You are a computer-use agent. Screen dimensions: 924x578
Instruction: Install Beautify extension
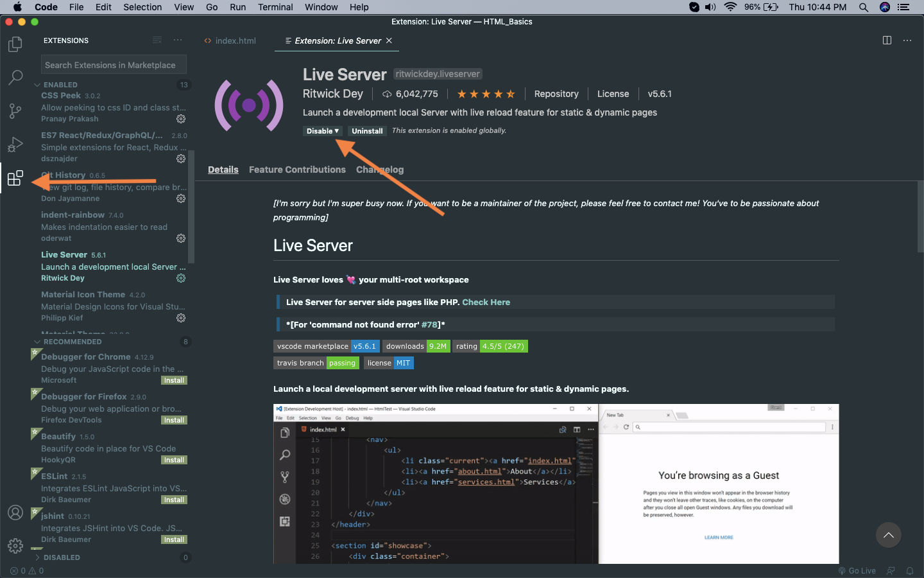click(x=174, y=460)
